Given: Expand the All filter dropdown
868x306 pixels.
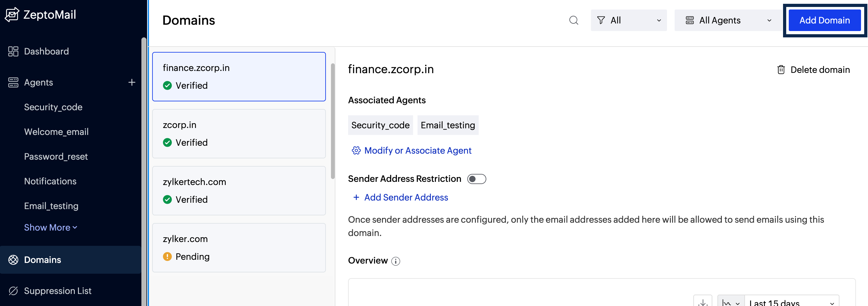Looking at the screenshot, I should coord(629,20).
